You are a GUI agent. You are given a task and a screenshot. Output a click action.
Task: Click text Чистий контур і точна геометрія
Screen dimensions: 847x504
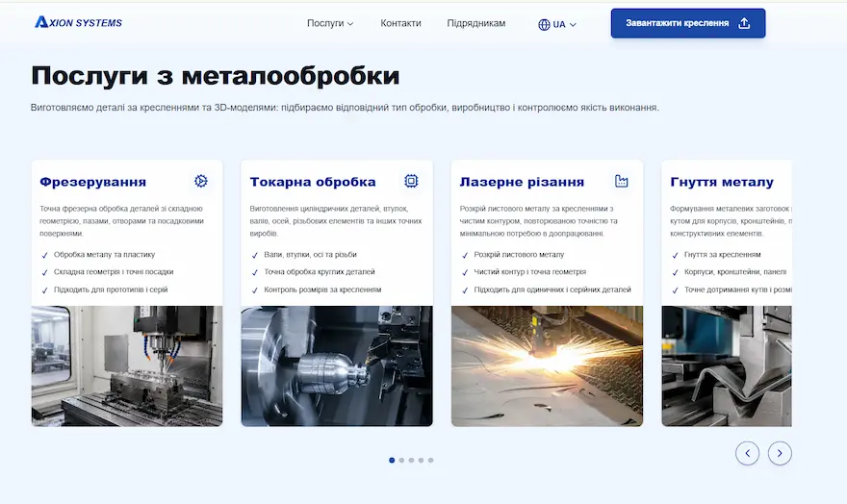coord(530,272)
